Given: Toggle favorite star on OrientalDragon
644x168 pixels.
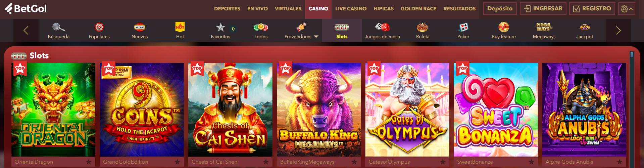Looking at the screenshot, I should pyautogui.click(x=89, y=162).
